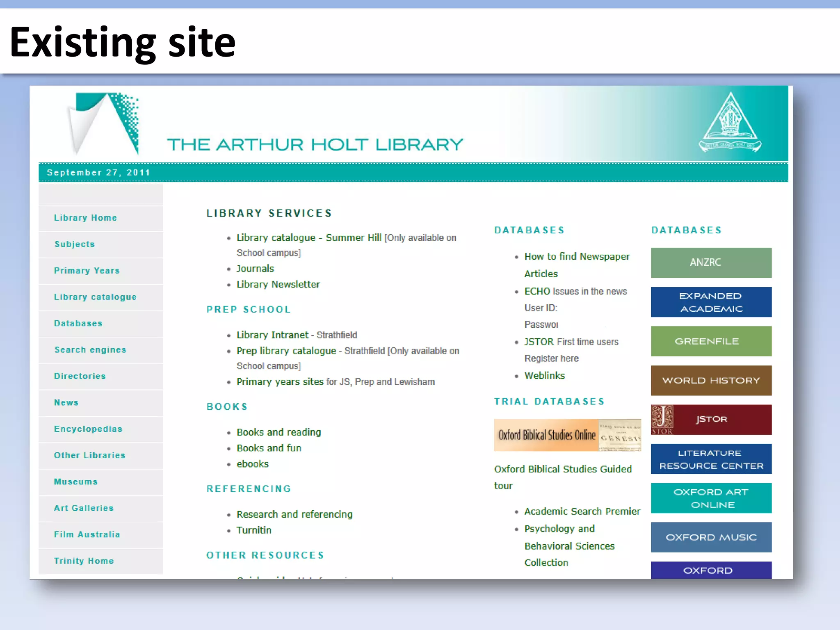Open the Library Newsletter link
This screenshot has width=840, height=630.
(278, 285)
